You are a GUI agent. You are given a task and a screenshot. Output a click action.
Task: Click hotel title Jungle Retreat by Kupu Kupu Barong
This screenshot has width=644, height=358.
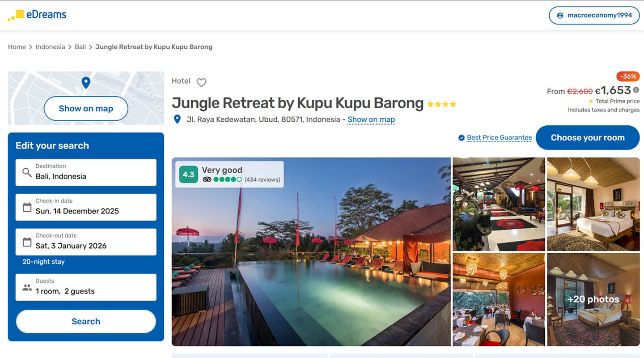point(297,103)
